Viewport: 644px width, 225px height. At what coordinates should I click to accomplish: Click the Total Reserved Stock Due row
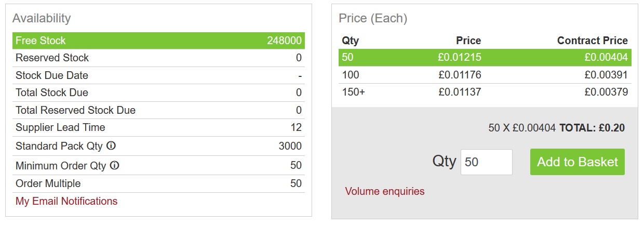pos(158,110)
